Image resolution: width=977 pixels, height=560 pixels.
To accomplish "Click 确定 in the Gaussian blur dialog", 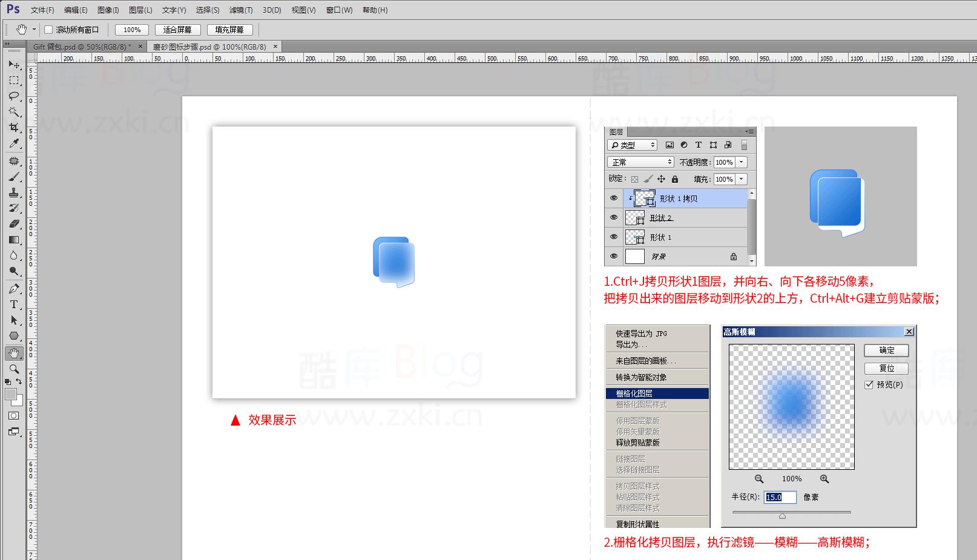I will [x=886, y=350].
